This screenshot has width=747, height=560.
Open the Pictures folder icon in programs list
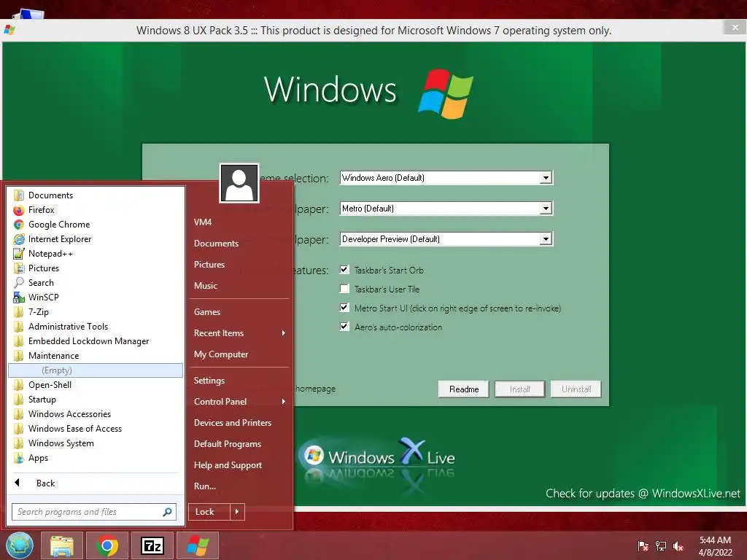click(x=19, y=268)
